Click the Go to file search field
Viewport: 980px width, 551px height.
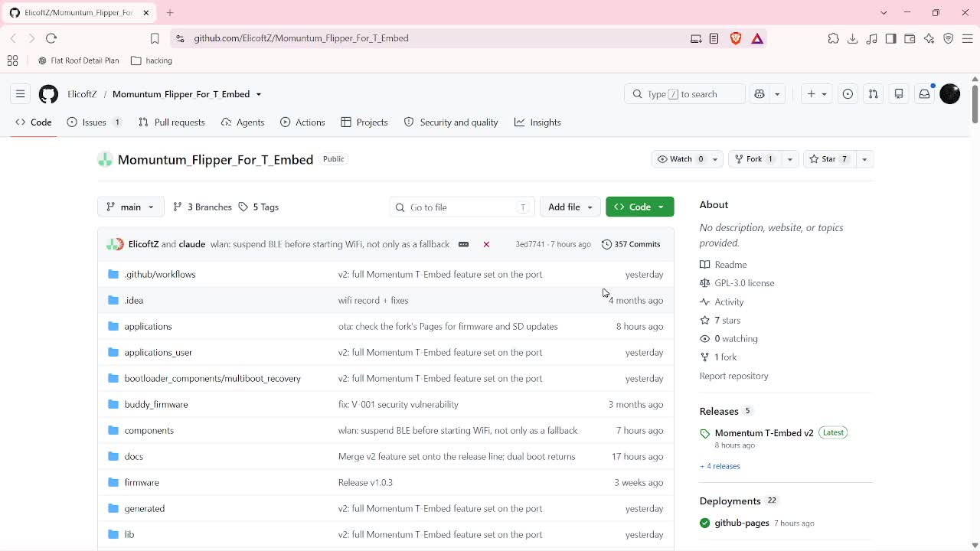[x=462, y=207]
